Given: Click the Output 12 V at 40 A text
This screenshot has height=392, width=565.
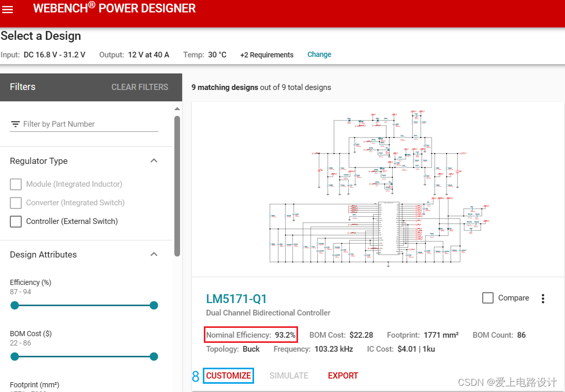Looking at the screenshot, I should [x=134, y=55].
